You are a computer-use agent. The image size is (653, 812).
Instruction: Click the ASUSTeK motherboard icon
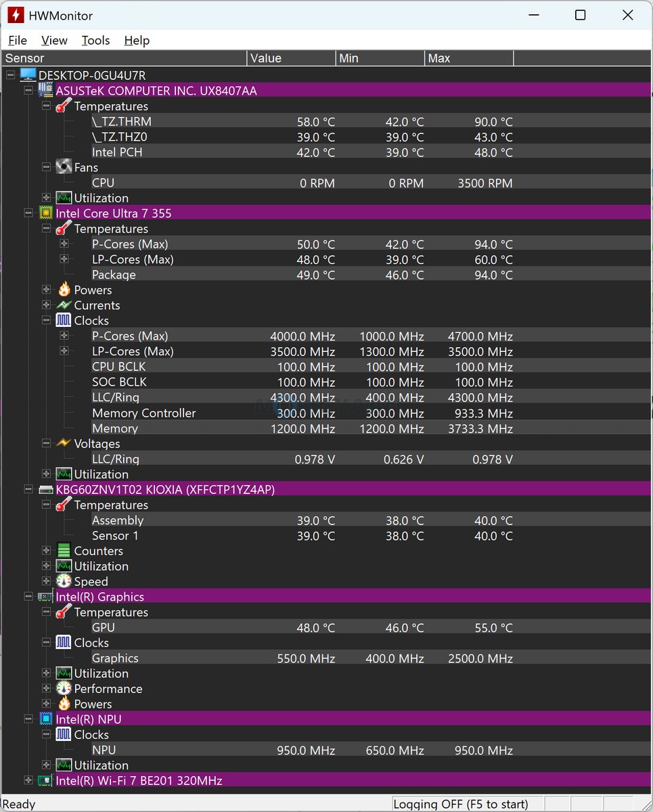[45, 90]
